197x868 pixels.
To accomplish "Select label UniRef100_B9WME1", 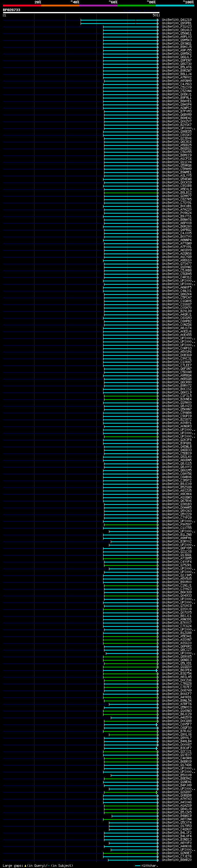I will (177, 172).
